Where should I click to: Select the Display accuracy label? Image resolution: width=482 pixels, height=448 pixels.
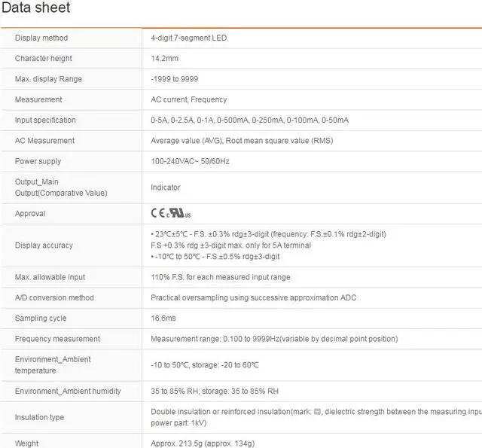pos(44,245)
